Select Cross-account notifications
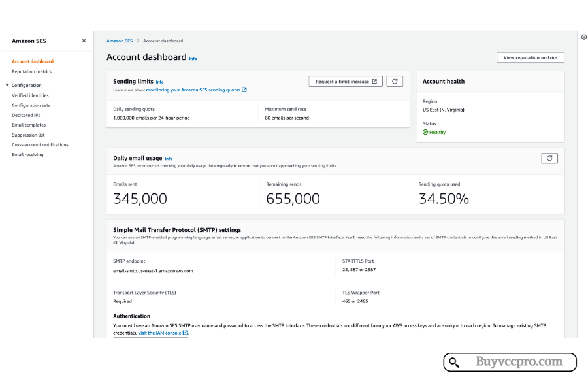Image resolution: width=588 pixels, height=392 pixels. 40,144
